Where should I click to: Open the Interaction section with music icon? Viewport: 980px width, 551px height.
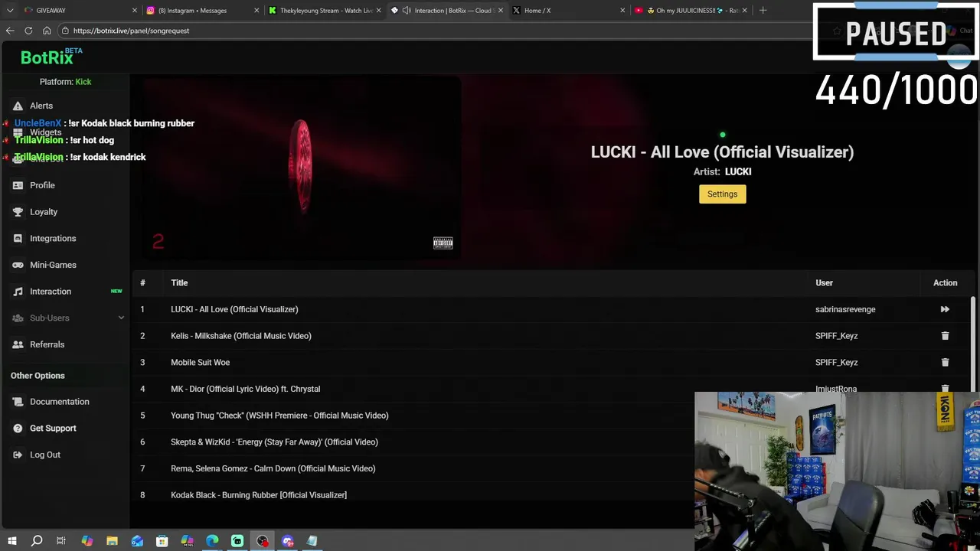click(x=51, y=292)
